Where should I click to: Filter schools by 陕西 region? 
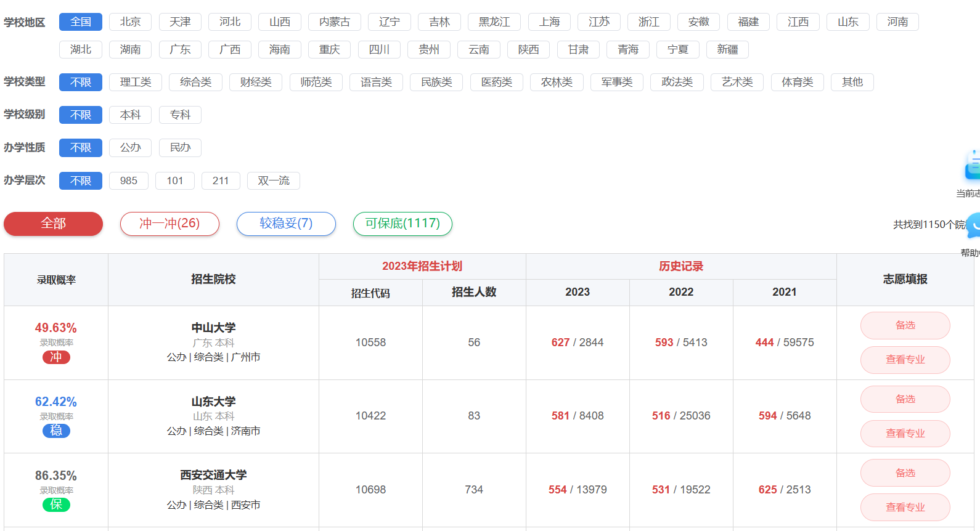pos(528,49)
